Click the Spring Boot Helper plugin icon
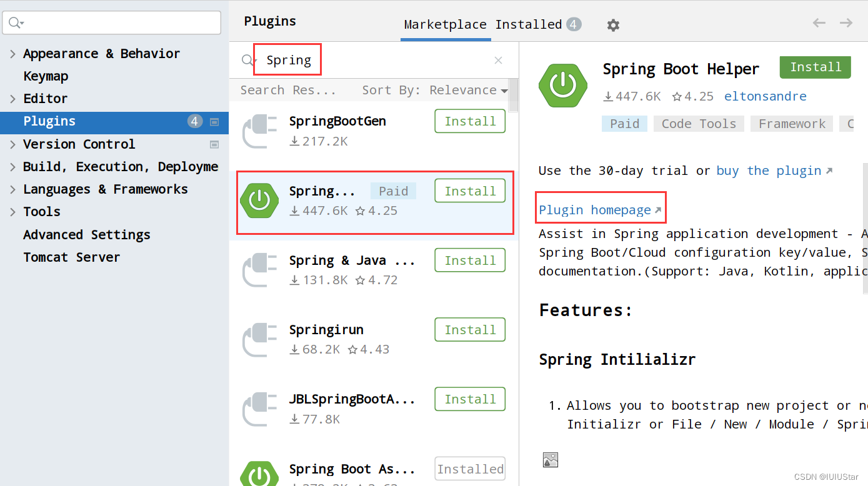 [x=562, y=86]
